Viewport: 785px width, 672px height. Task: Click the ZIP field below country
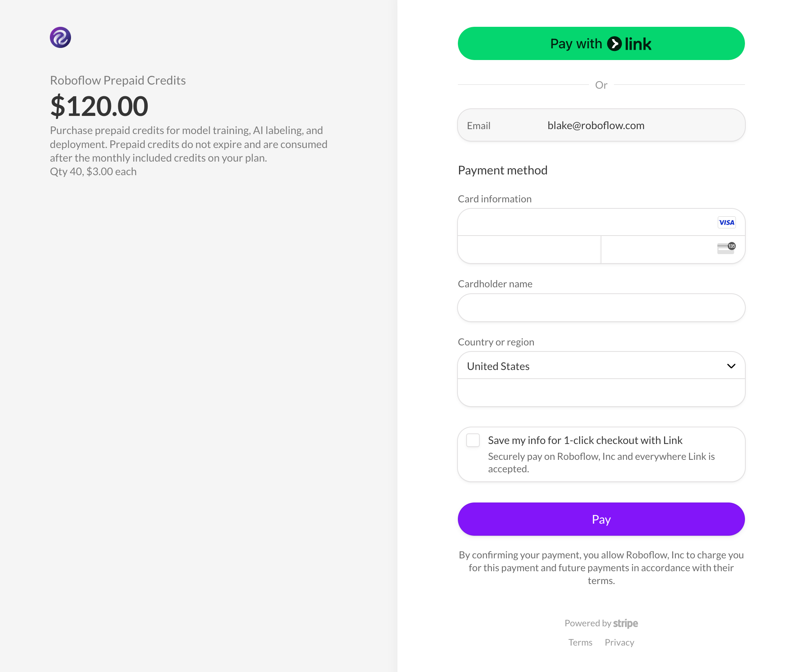601,393
